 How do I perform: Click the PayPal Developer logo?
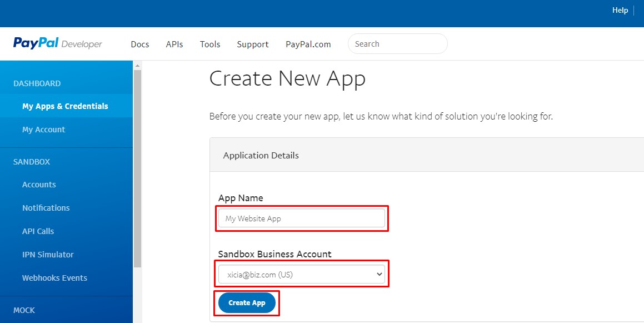pos(58,44)
